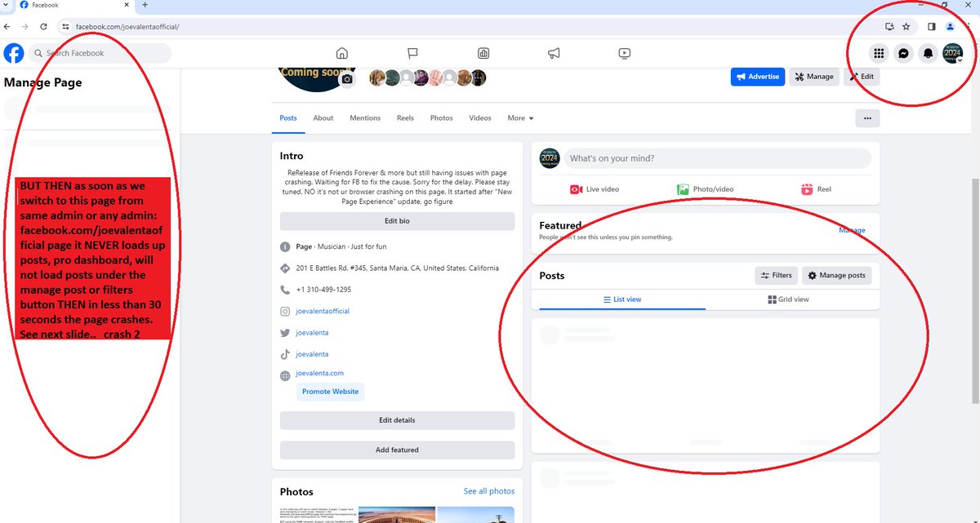Click the phone number +1 310-499-1295
The image size is (980, 523).
tap(323, 290)
